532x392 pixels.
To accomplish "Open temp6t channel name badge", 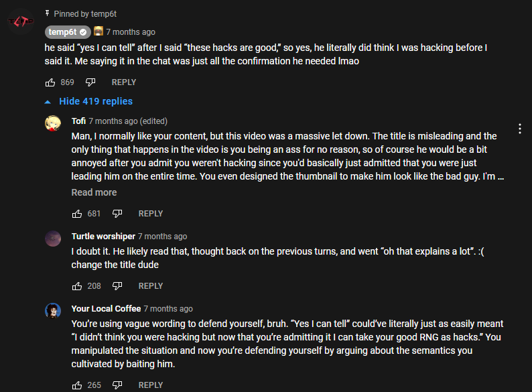I will point(68,32).
